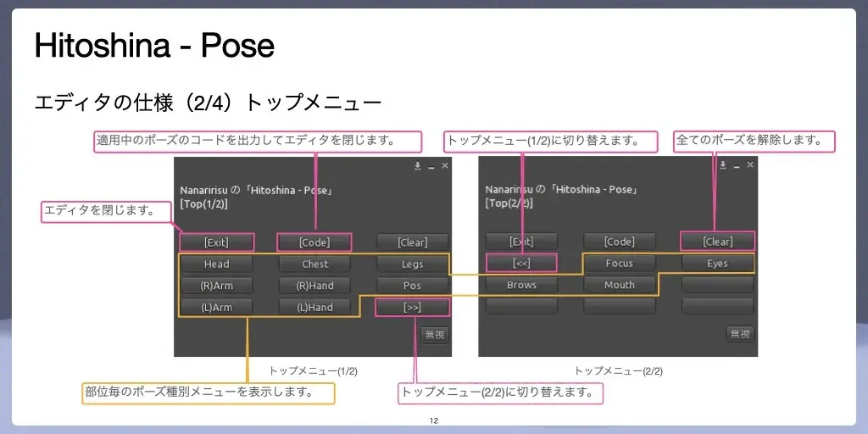This screenshot has height=434, width=868.
Task: Open the Legs pose menu
Action: 413,264
